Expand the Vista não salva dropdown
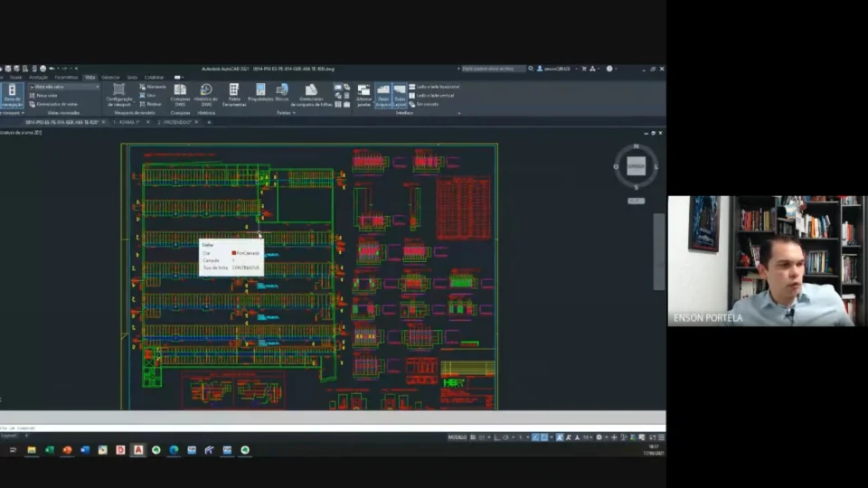 [64, 87]
